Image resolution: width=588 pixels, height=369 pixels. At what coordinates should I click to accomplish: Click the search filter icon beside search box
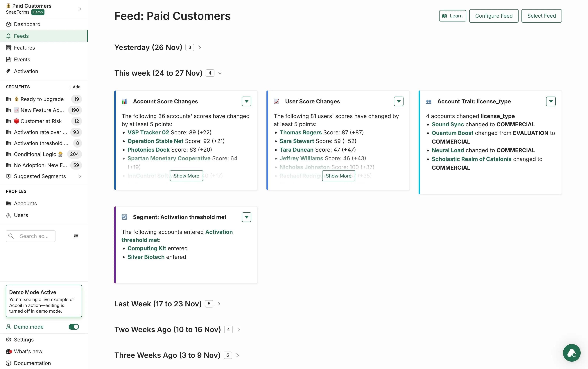(x=76, y=236)
